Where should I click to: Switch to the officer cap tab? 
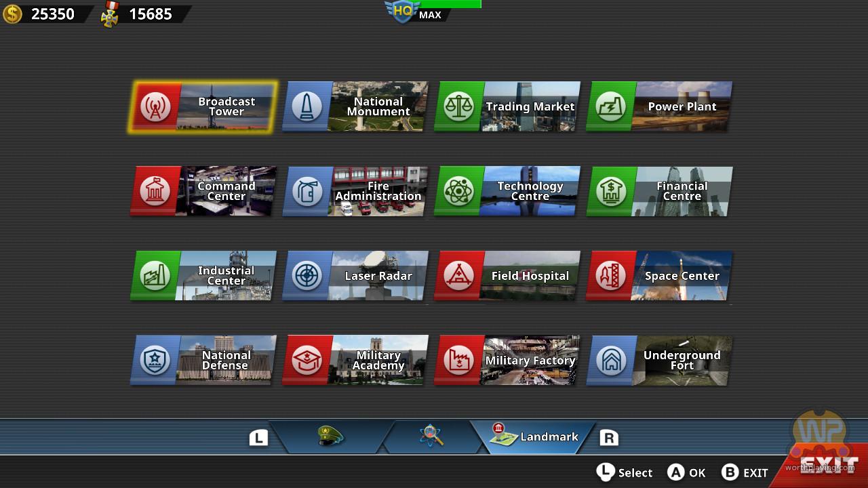(330, 437)
